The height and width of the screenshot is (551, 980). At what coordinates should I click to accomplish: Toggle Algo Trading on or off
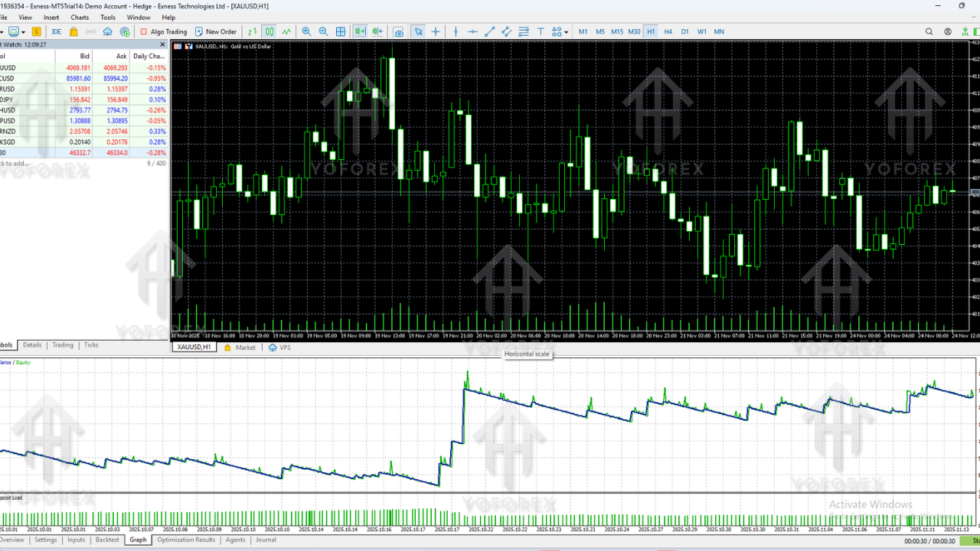tap(163, 31)
